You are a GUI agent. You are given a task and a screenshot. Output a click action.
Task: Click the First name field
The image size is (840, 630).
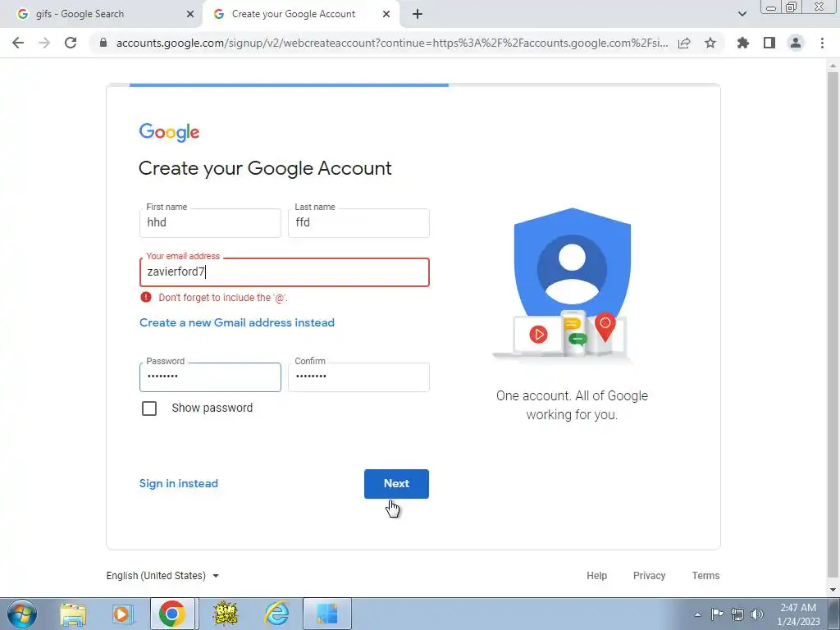click(x=210, y=223)
